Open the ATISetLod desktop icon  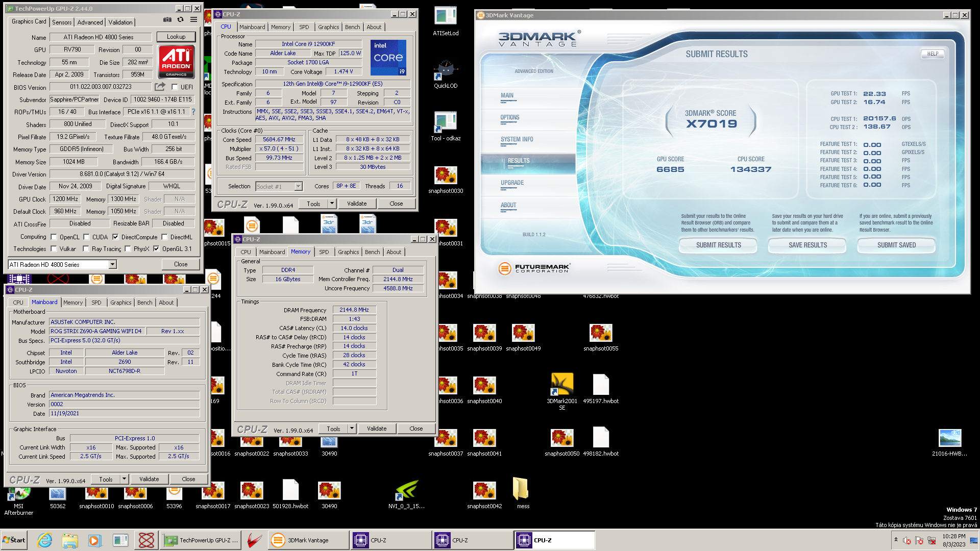coord(446,21)
